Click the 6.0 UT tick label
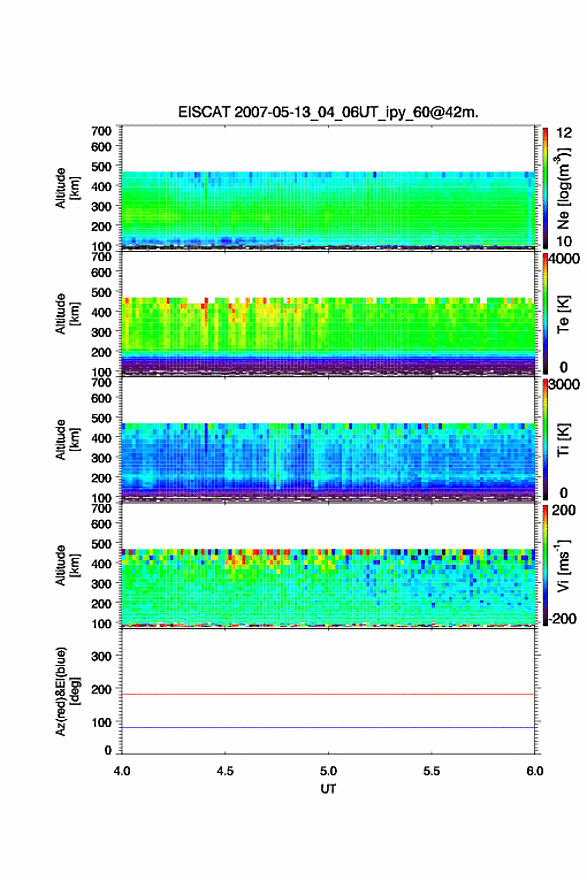This screenshot has width=587, height=880. 535,771
